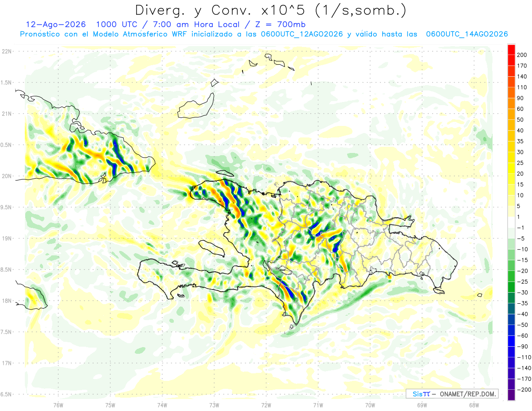Click the dark purple band below -200
This screenshot has width=532, height=411.
pyautogui.click(x=511, y=395)
